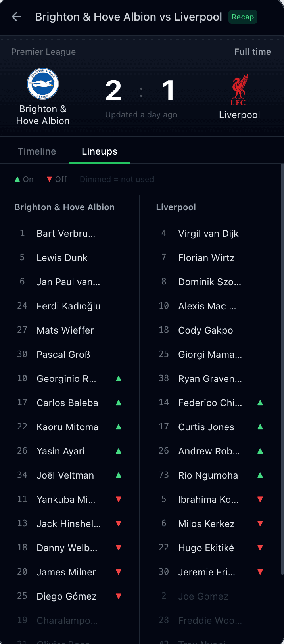Click red off arrow beside Hugo Ekitiké
The width and height of the screenshot is (284, 644).
[260, 548]
